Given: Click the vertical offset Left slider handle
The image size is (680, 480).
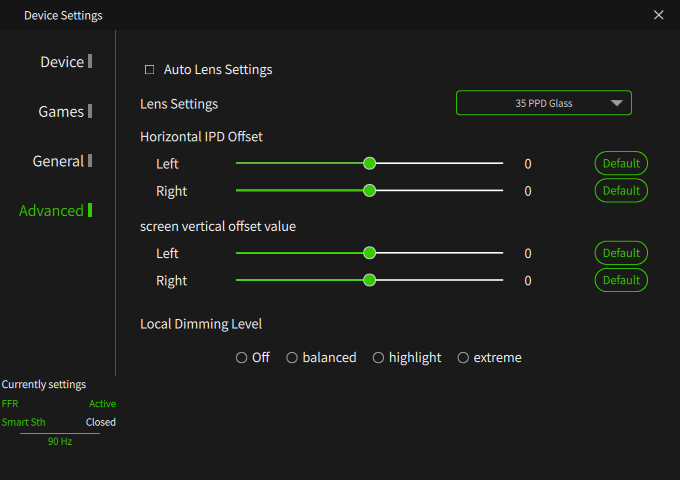Looking at the screenshot, I should coord(369,253).
